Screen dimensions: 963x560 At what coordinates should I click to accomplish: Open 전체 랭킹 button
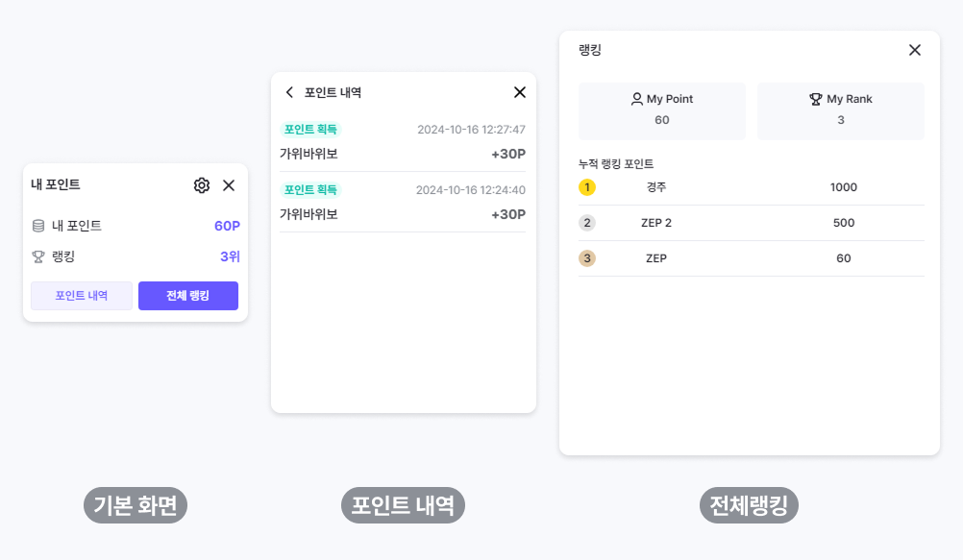[x=187, y=296]
